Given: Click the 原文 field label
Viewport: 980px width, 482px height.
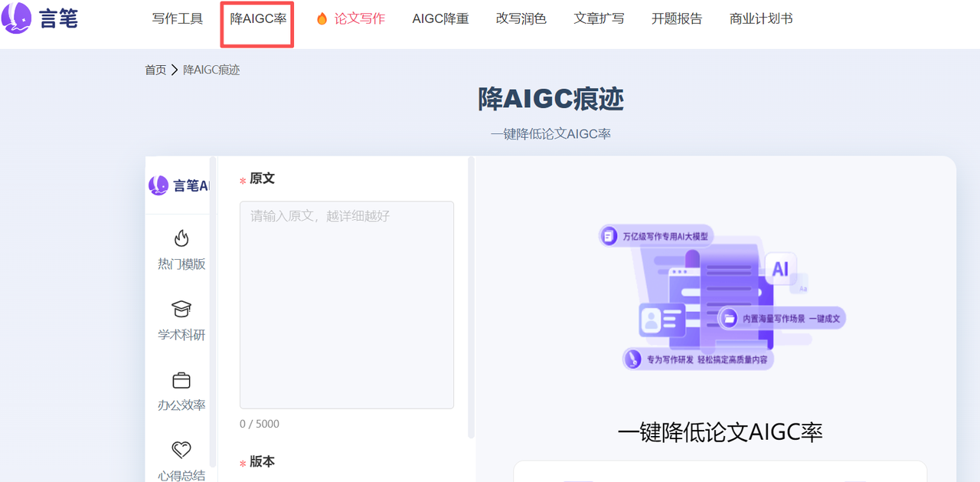Looking at the screenshot, I should pyautogui.click(x=262, y=179).
